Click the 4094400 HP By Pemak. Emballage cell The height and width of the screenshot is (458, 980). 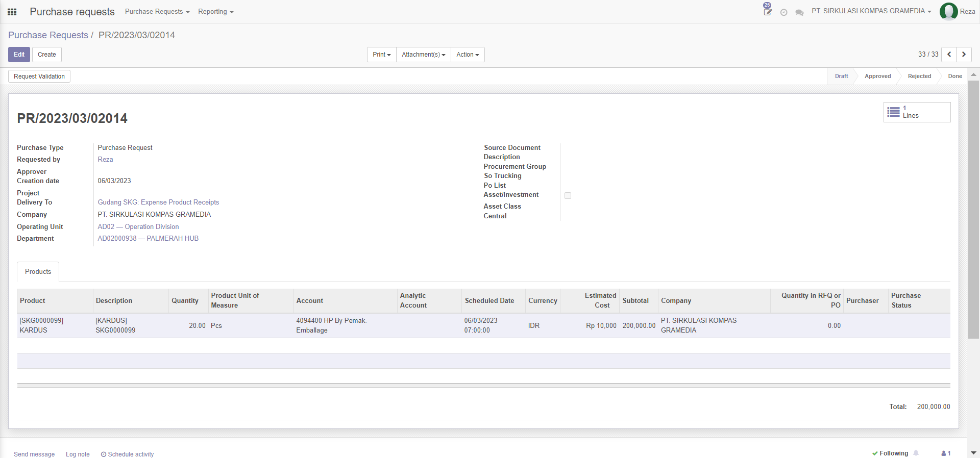click(x=346, y=325)
